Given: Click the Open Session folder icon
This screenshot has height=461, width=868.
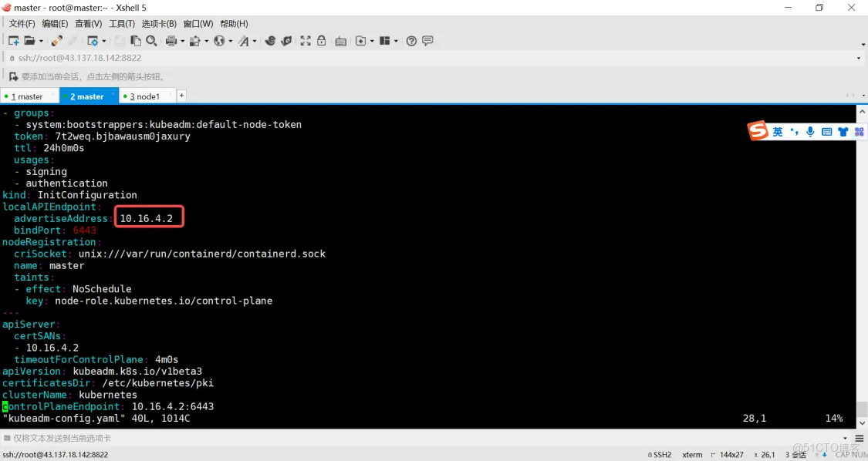Looking at the screenshot, I should (30, 41).
